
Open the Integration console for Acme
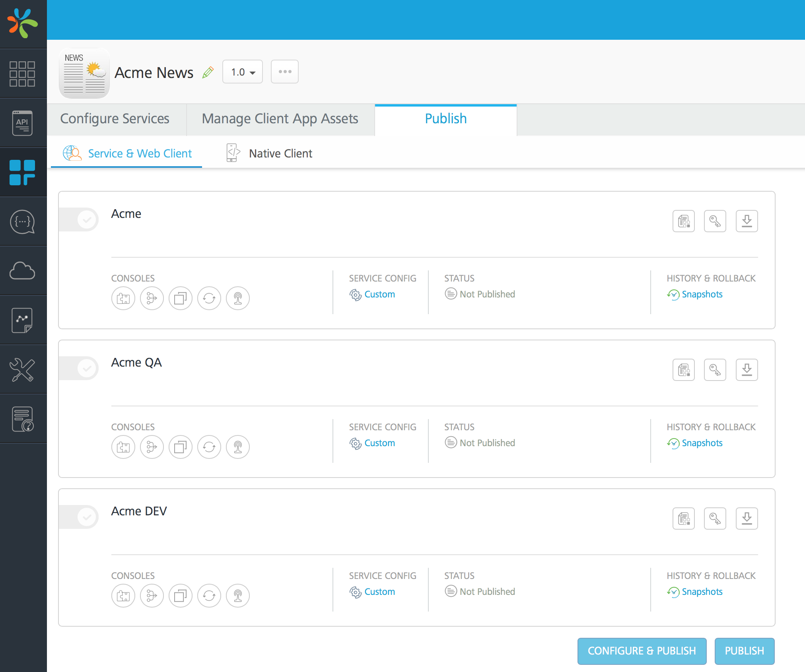tap(123, 298)
